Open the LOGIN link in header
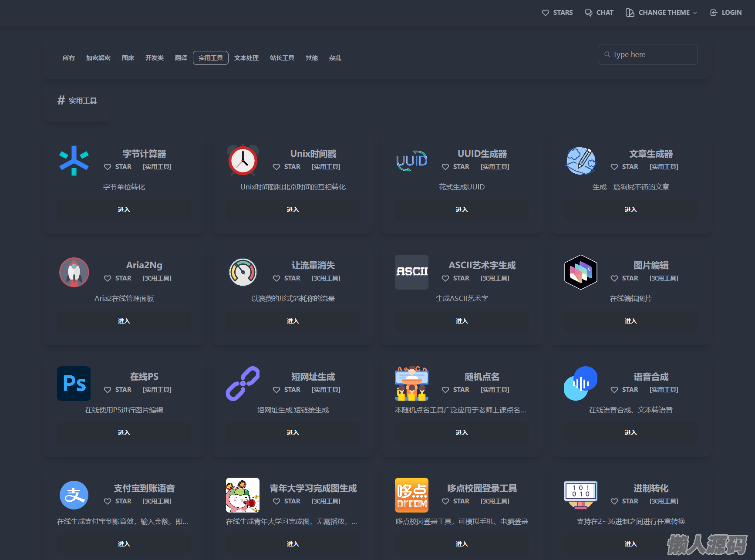The height and width of the screenshot is (560, 755). [x=726, y=13]
